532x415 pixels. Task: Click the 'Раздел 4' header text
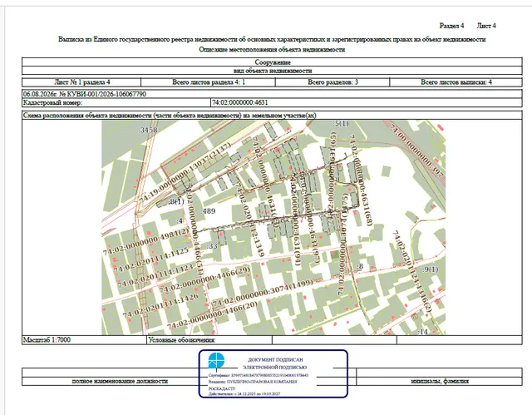(x=451, y=26)
